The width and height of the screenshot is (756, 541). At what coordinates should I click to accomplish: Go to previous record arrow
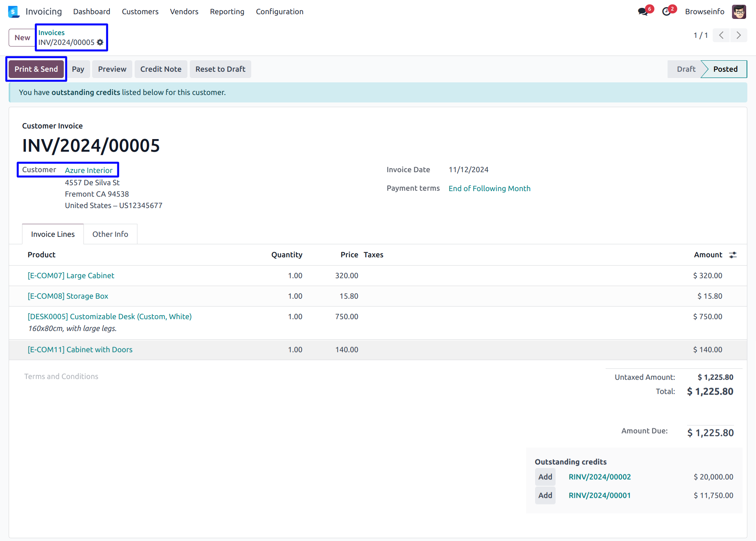coord(721,35)
